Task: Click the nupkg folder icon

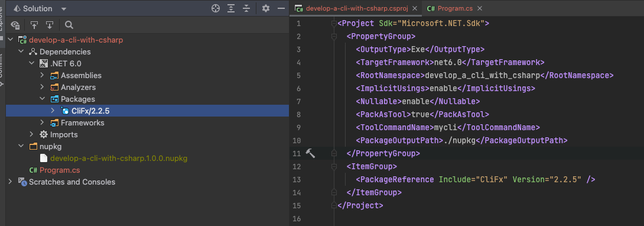Action: (33, 146)
